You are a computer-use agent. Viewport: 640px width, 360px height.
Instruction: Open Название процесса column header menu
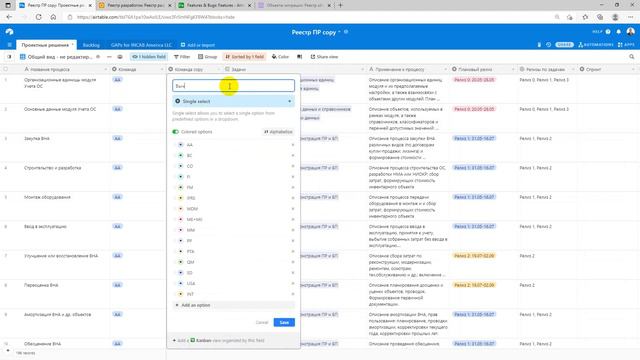(105, 69)
